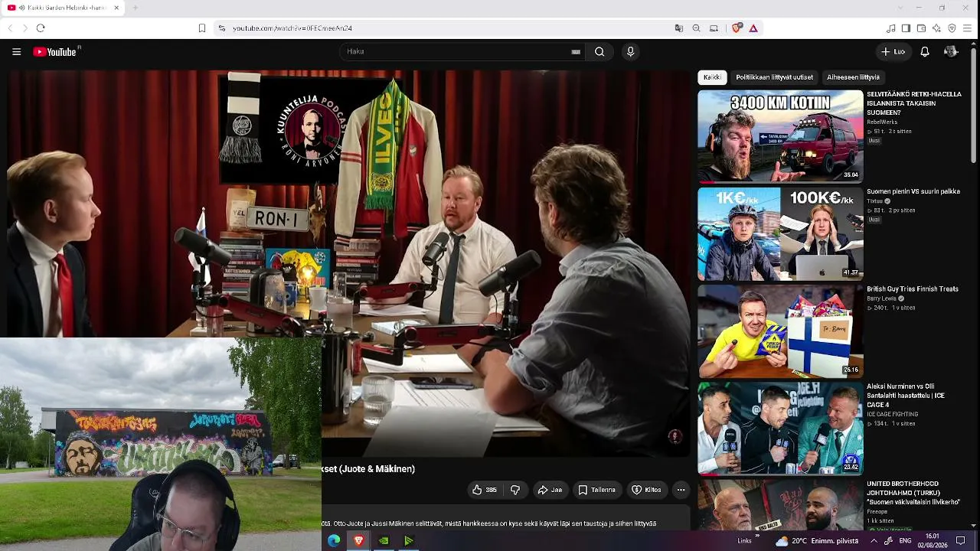Close the Kaikki Garden Helsinki tab
Screen dimensions: 980x551
[x=116, y=8]
